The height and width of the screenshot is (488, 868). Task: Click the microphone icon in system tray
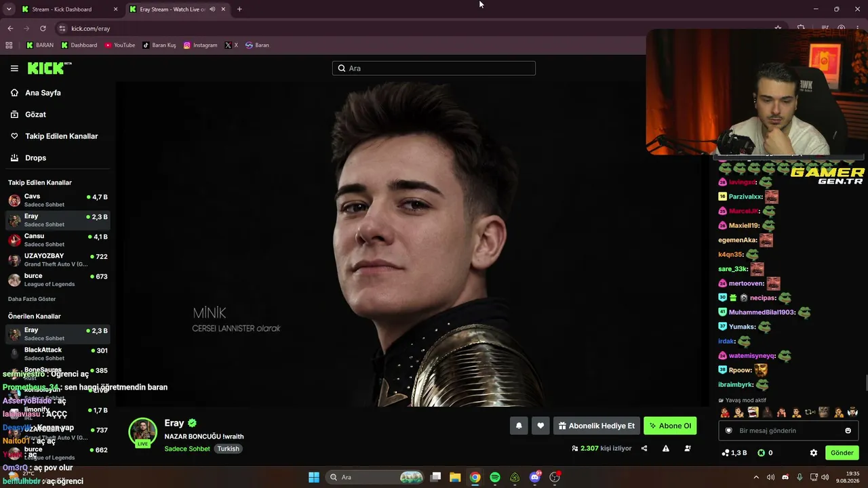pos(800,477)
